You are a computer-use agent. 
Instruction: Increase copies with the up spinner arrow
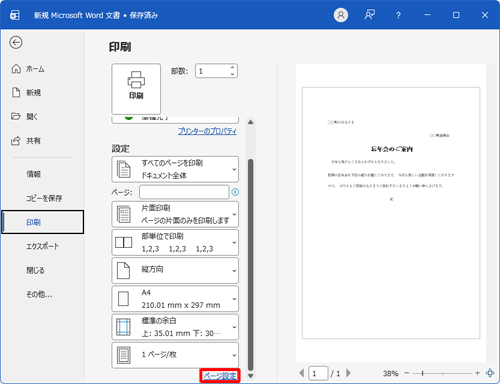pos(232,67)
